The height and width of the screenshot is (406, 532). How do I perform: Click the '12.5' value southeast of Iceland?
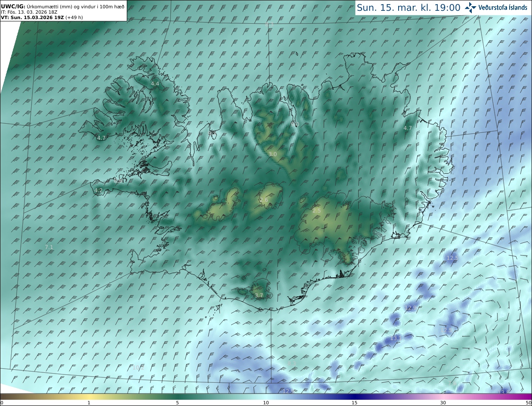pyautogui.click(x=452, y=258)
